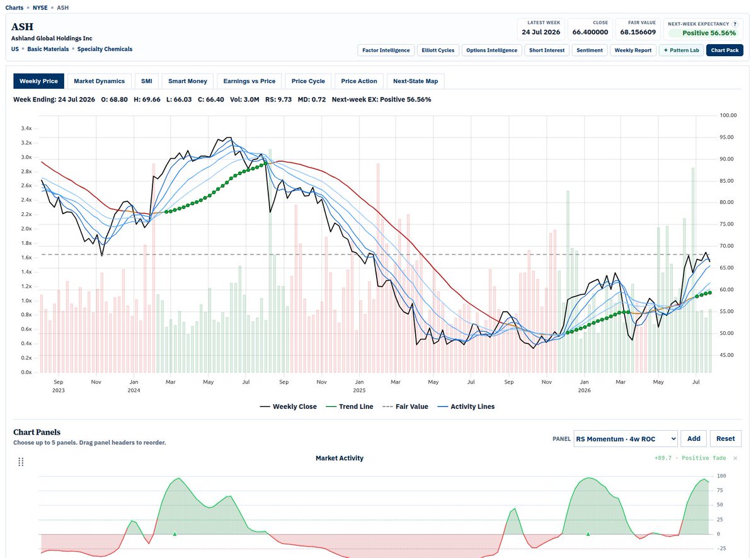Viewport: 756px width, 558px height.
Task: Click the Chart Panels heading
Action: coord(37,432)
